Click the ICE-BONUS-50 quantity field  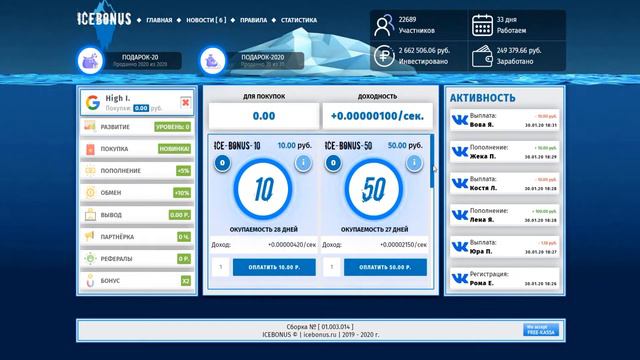pyautogui.click(x=332, y=267)
